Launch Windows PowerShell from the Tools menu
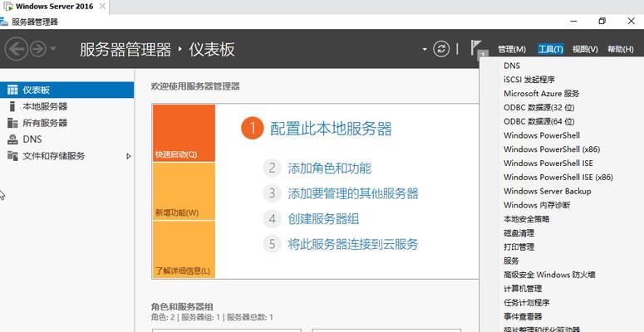The height and width of the screenshot is (332, 644). click(x=542, y=135)
